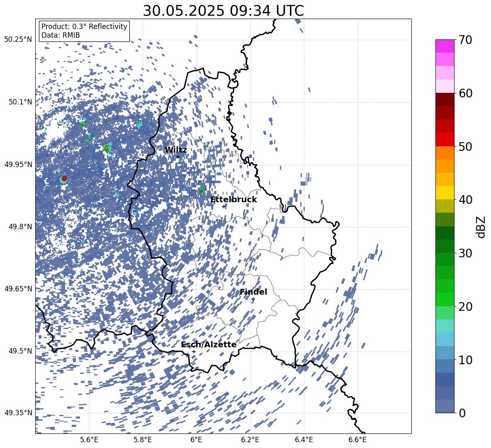Click the Ettelbruck location cross marker

(224, 206)
